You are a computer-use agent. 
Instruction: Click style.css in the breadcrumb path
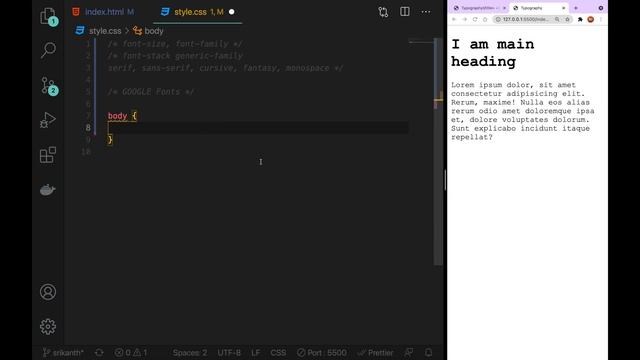coord(105,31)
